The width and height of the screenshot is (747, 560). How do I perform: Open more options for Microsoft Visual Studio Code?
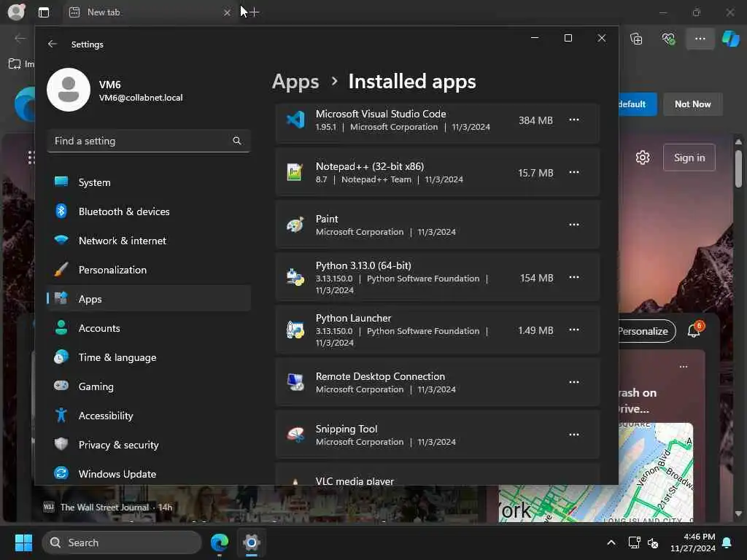(574, 120)
